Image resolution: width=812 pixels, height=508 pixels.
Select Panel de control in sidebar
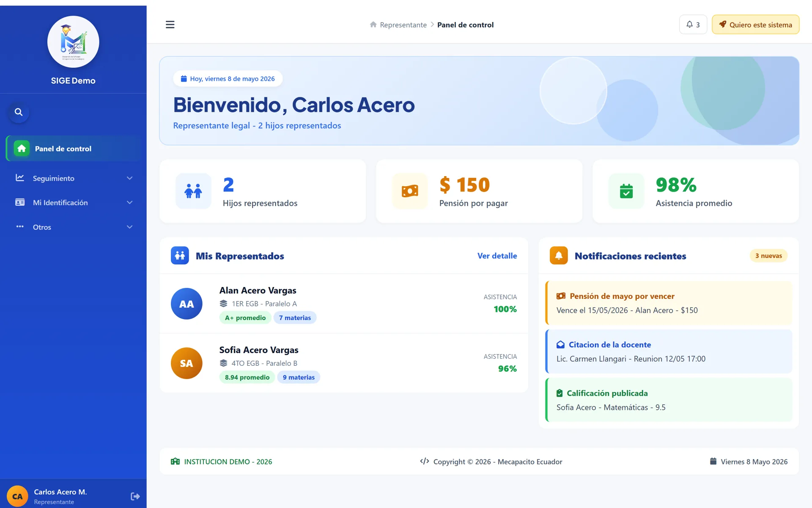point(73,149)
